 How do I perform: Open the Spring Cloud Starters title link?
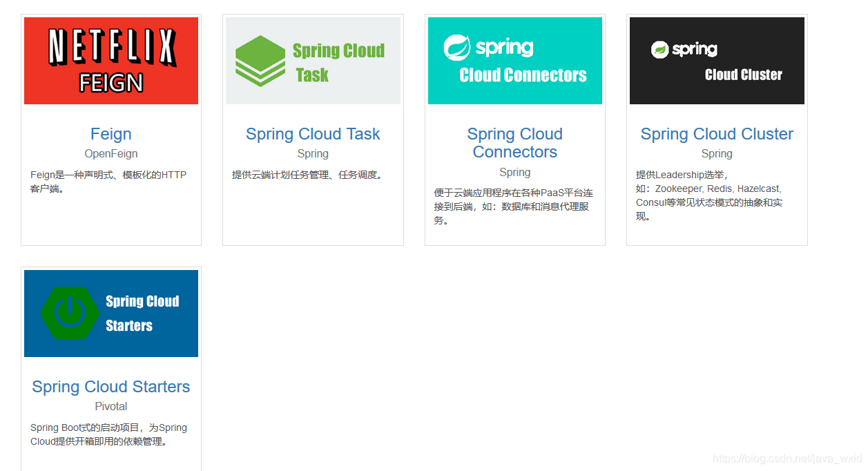pyautogui.click(x=111, y=387)
